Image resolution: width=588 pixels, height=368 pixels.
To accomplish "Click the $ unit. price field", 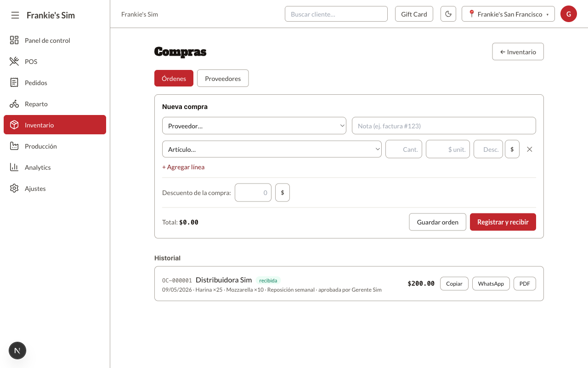I will click(x=448, y=149).
